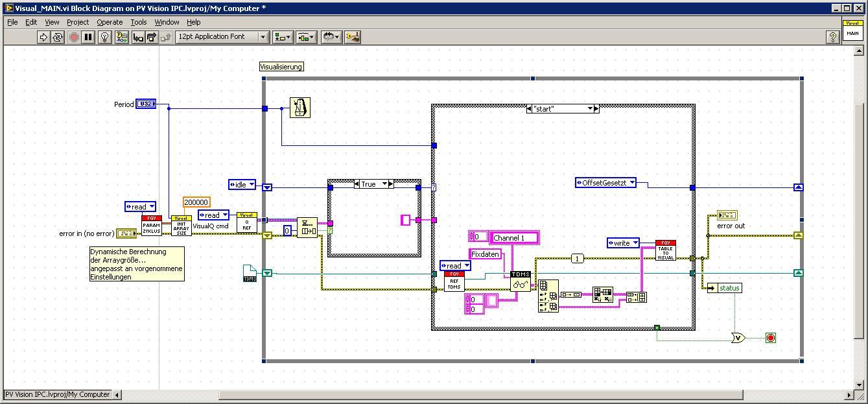Click the 'Visualisierung' loop label
The width and height of the screenshot is (868, 404).
(x=281, y=67)
